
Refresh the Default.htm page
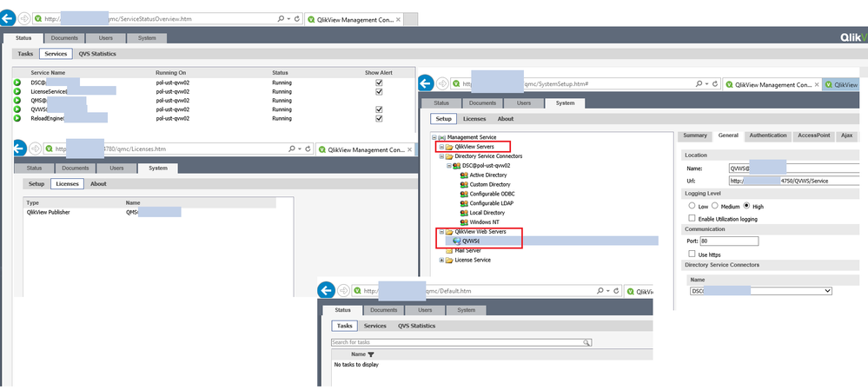click(617, 290)
